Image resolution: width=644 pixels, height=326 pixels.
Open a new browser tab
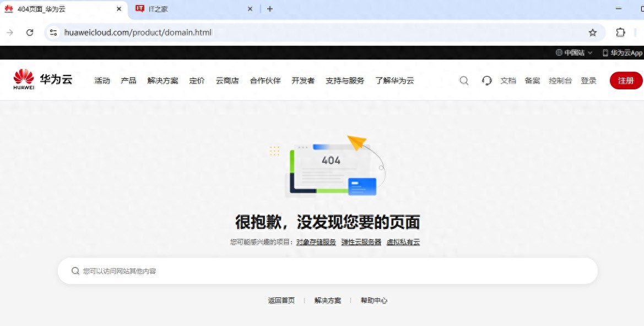tap(269, 9)
